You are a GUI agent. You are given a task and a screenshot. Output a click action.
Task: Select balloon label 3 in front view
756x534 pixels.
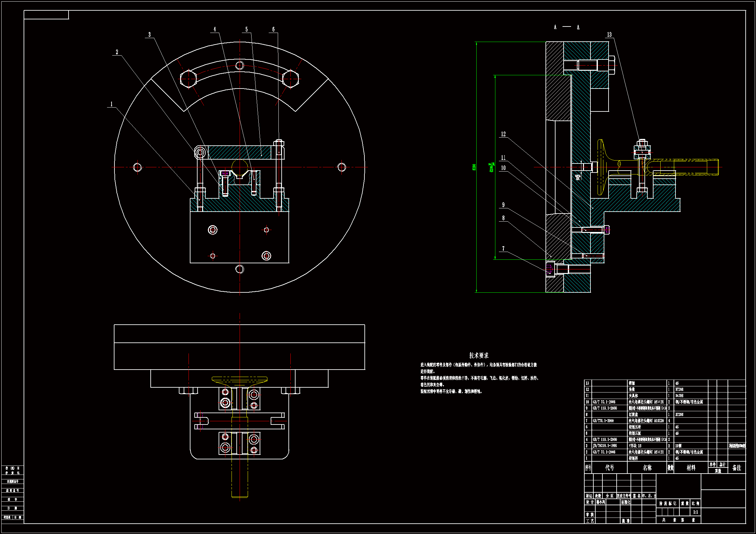pyautogui.click(x=149, y=35)
